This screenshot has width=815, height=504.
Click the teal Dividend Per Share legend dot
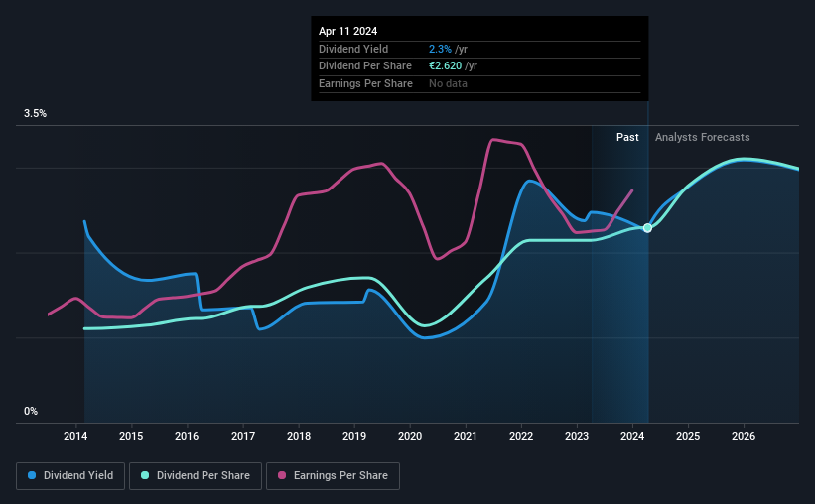tap(145, 475)
